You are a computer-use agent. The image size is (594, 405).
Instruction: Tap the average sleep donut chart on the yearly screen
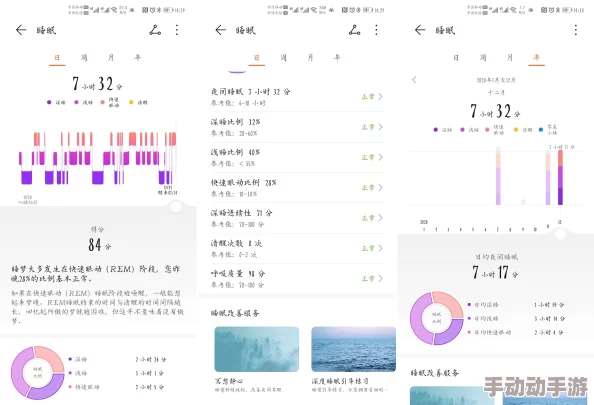tap(437, 318)
